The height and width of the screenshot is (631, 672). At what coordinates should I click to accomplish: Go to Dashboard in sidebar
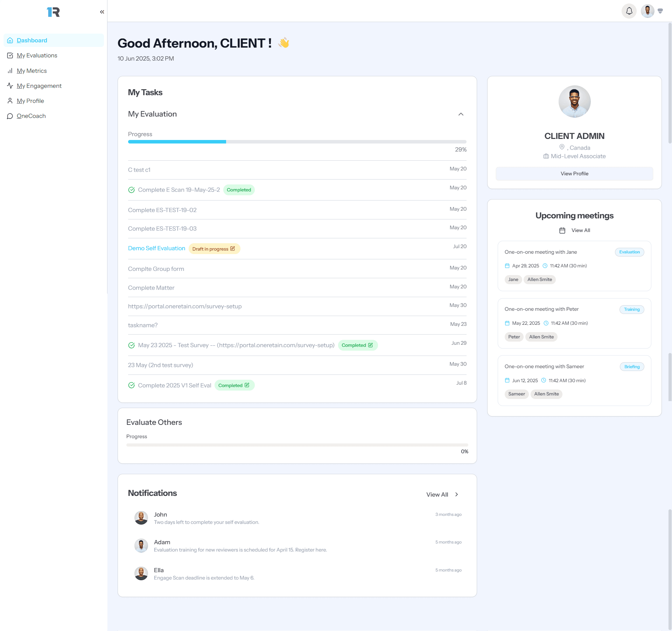pyautogui.click(x=54, y=40)
